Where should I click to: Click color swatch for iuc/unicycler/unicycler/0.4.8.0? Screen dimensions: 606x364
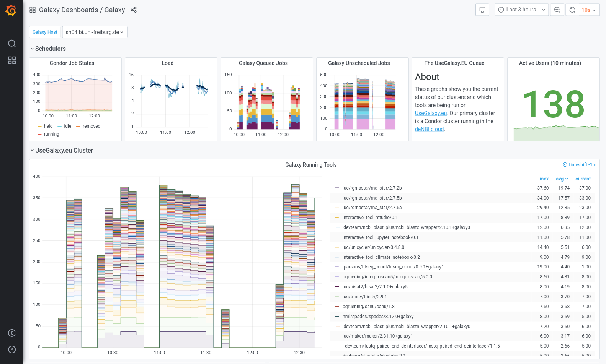point(337,247)
